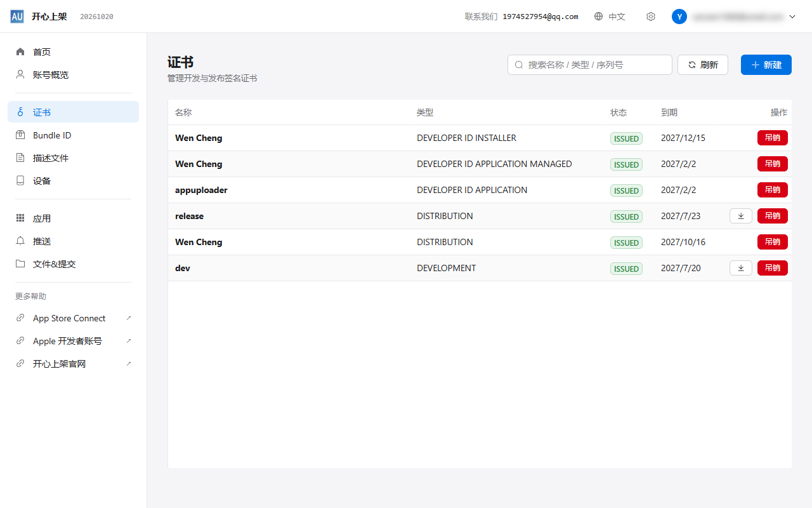Click the 名称 column header
This screenshot has height=508, width=812.
point(183,112)
